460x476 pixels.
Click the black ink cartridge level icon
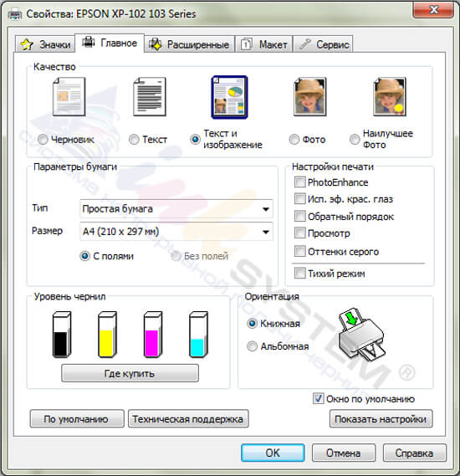tap(62, 335)
